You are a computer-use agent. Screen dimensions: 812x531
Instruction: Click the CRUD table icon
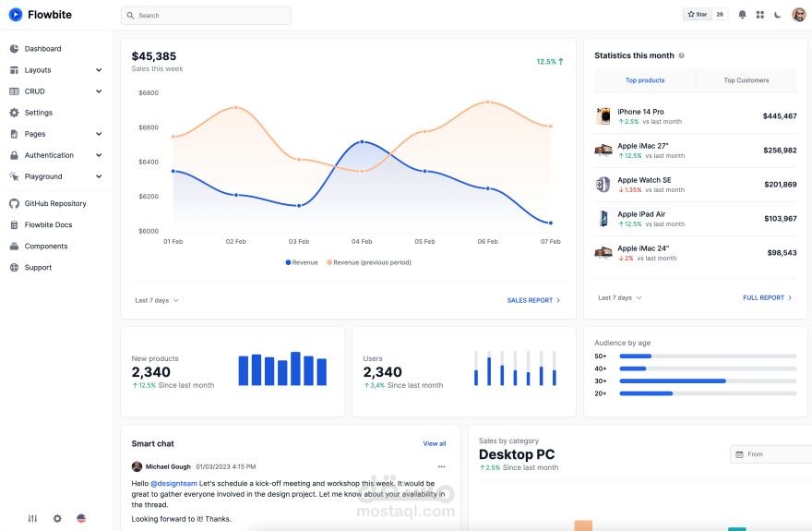14,91
